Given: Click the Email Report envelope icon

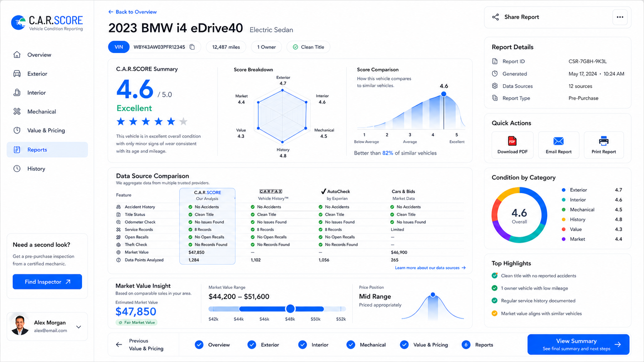Looking at the screenshot, I should pos(558,141).
